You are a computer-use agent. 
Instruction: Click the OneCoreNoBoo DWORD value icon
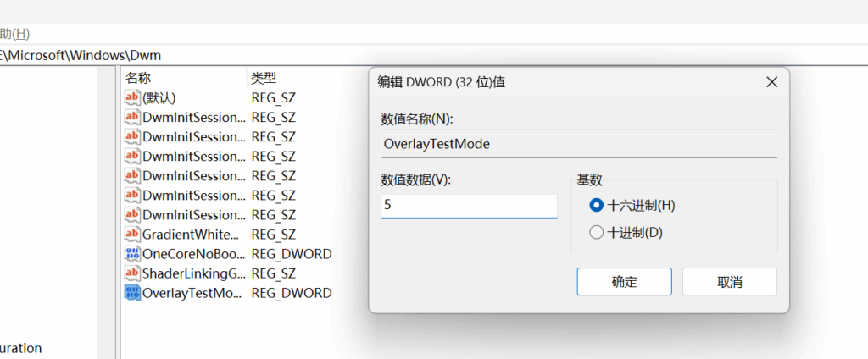click(132, 254)
